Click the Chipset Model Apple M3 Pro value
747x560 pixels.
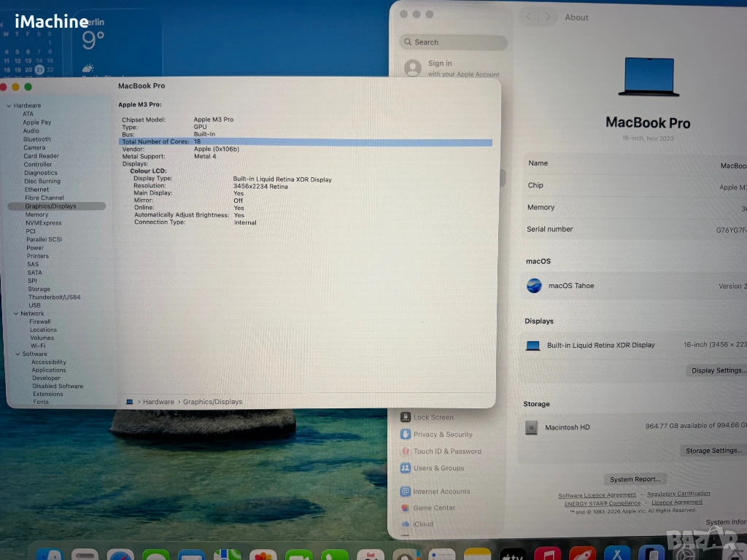tap(214, 120)
